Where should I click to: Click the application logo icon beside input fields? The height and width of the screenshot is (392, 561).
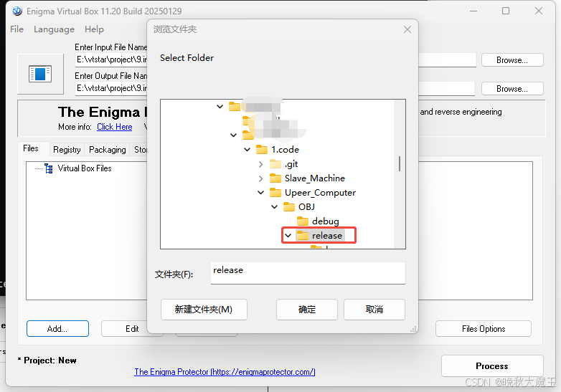click(x=40, y=74)
